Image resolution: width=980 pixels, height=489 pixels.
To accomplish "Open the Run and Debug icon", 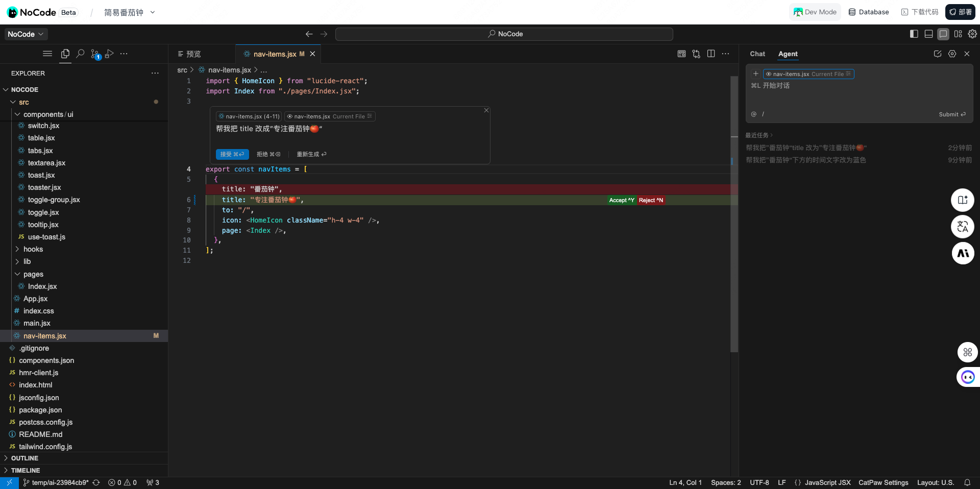I will pos(109,54).
